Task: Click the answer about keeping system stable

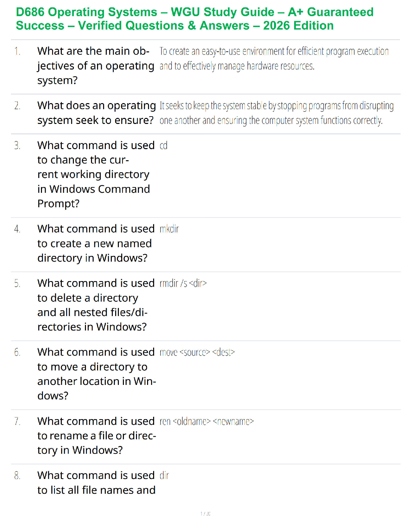Action: point(277,113)
